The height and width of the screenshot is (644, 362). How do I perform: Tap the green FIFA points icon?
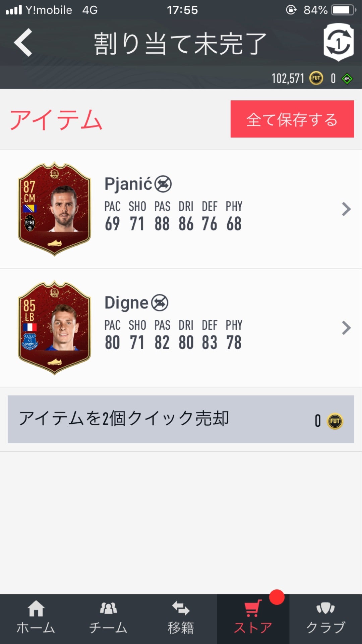click(x=347, y=78)
